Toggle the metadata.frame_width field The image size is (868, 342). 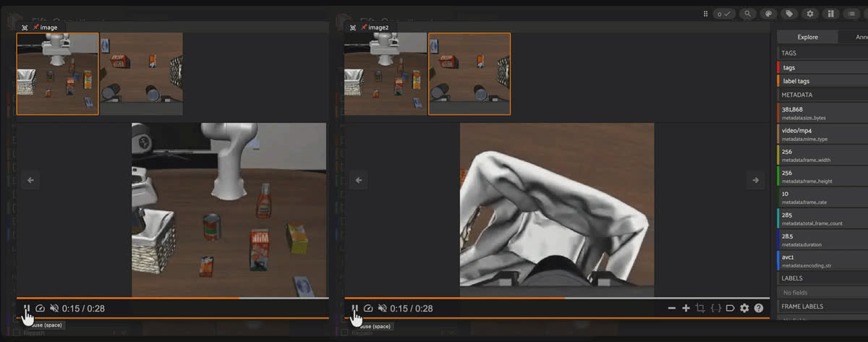pos(822,155)
